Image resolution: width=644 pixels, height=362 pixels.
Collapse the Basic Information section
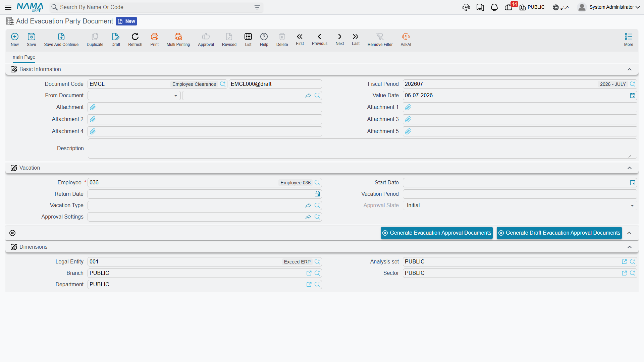coord(629,69)
